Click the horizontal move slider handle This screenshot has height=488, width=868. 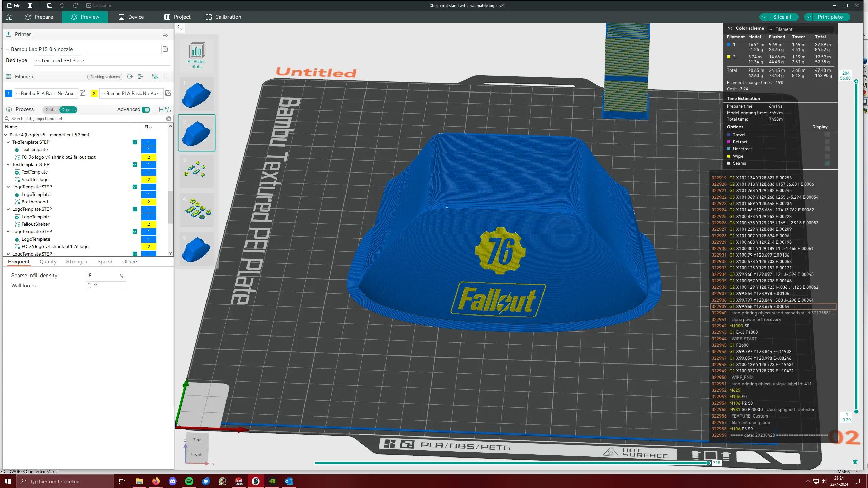click(708, 463)
